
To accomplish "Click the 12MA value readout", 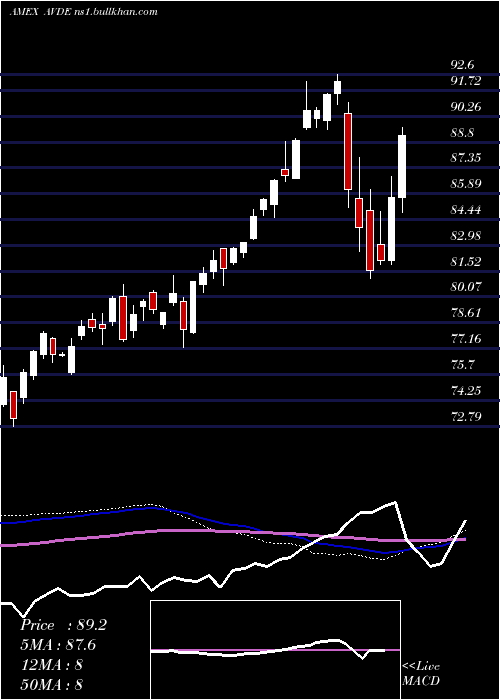I will [51, 665].
